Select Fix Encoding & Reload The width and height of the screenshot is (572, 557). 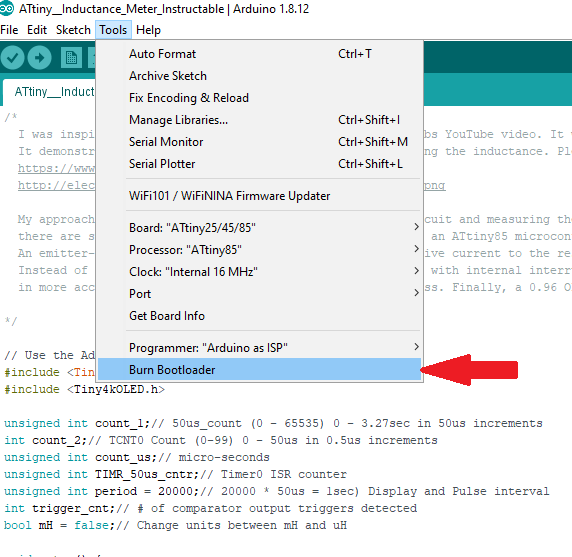coord(259,98)
